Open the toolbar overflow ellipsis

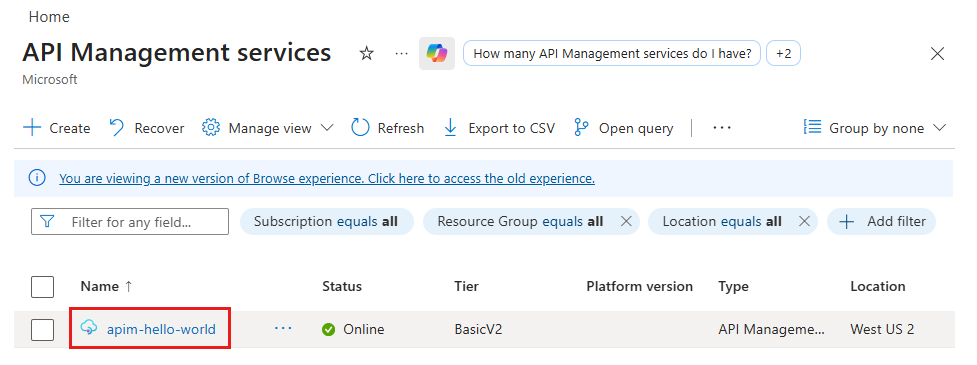722,128
